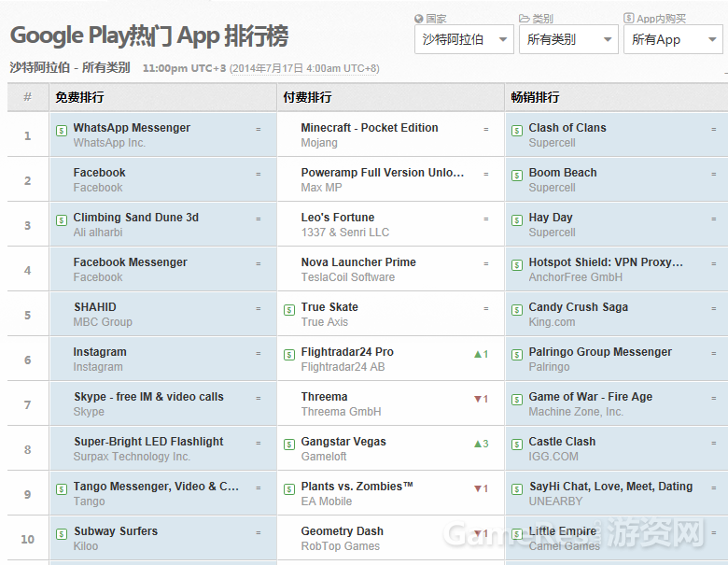Open Facebook Messenger app link
This screenshot has height=565, width=728.
click(130, 262)
